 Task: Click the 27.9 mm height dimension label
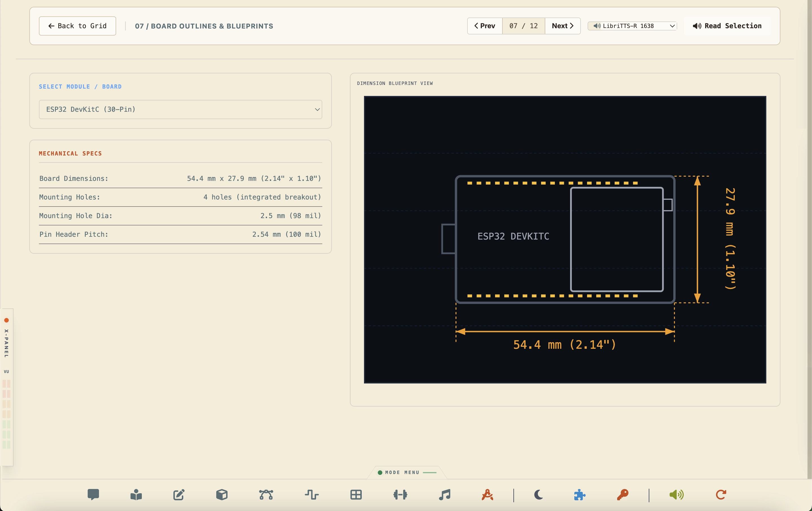pyautogui.click(x=730, y=239)
